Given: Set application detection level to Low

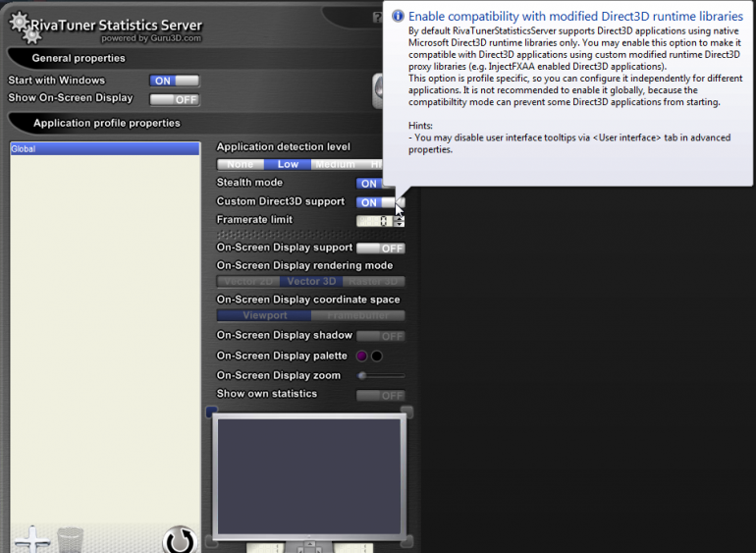Looking at the screenshot, I should (288, 164).
